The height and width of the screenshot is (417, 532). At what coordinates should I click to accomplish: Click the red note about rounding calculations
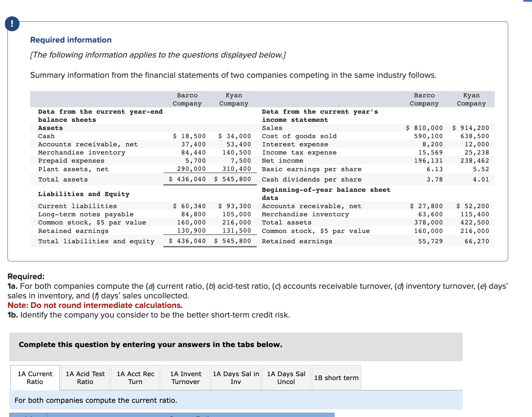pos(95,305)
